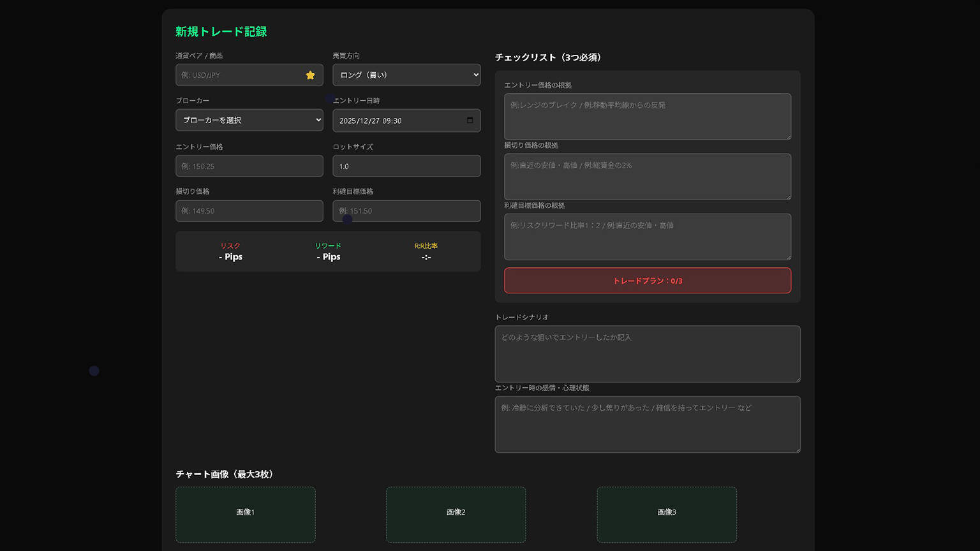Image resolution: width=980 pixels, height=551 pixels.
Task: Focus the 損切り価格の根拠 text area
Action: (647, 177)
